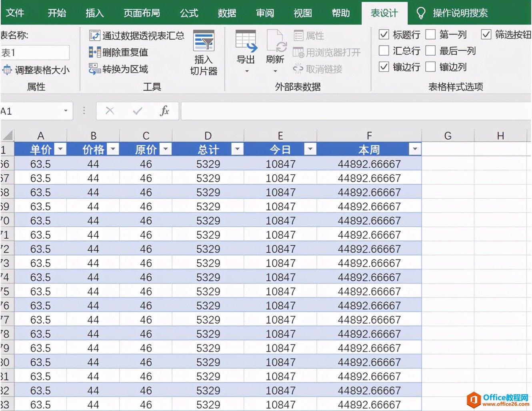Enable the 第一列 checkbox
Screen dimensions: 532x411
430,34
